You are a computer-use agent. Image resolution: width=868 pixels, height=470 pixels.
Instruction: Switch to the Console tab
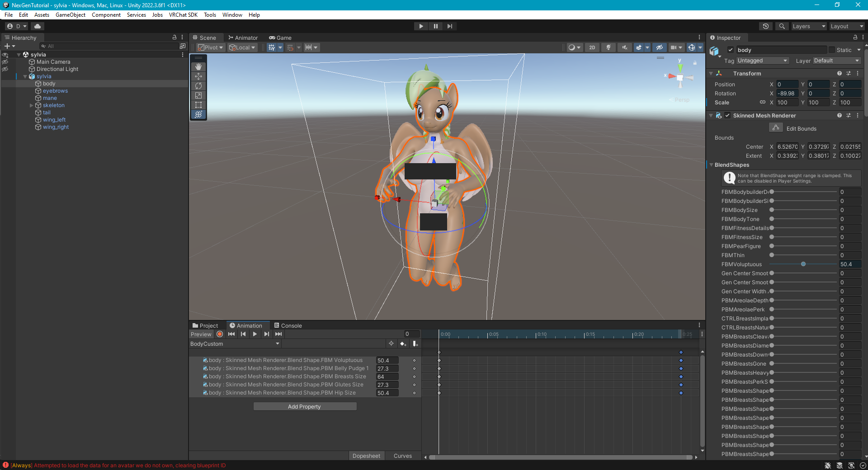(x=288, y=325)
